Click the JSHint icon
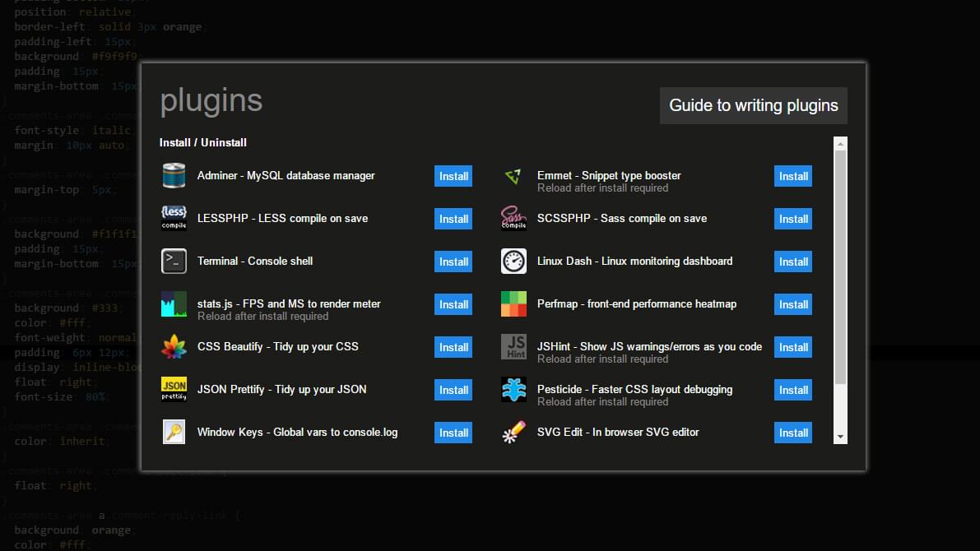 click(x=513, y=347)
